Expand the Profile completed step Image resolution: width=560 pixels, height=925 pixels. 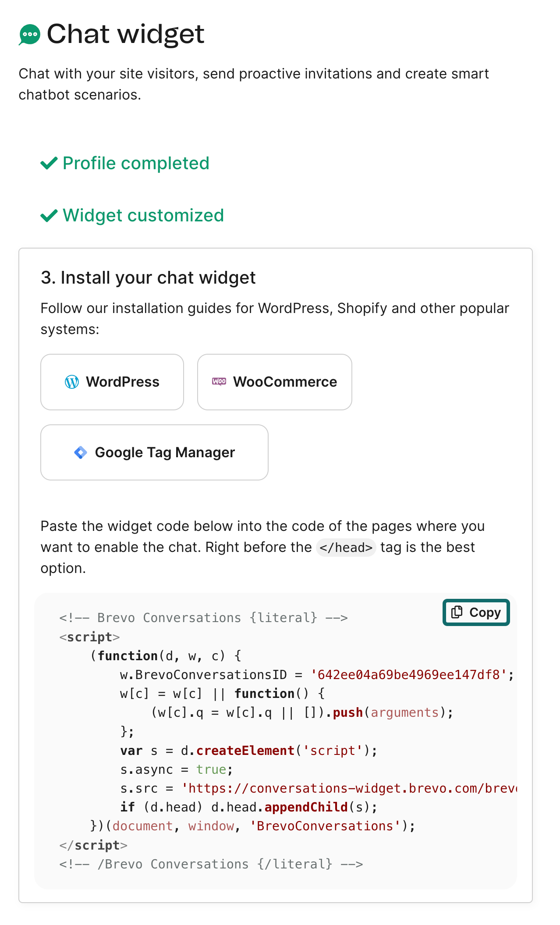(x=125, y=163)
